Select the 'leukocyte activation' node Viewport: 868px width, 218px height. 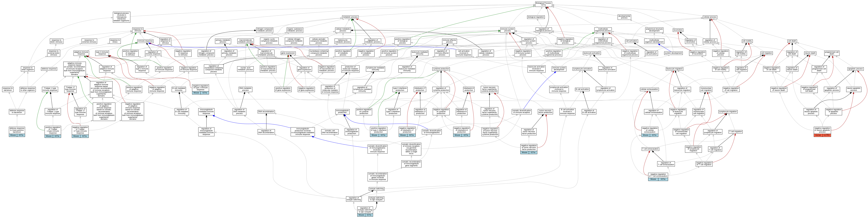[x=592, y=53]
